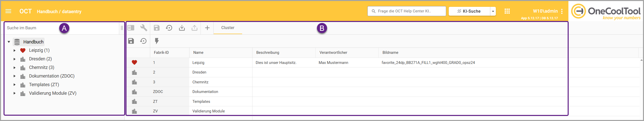
Task: Open the apps grid icon in header
Action: click(x=507, y=11)
